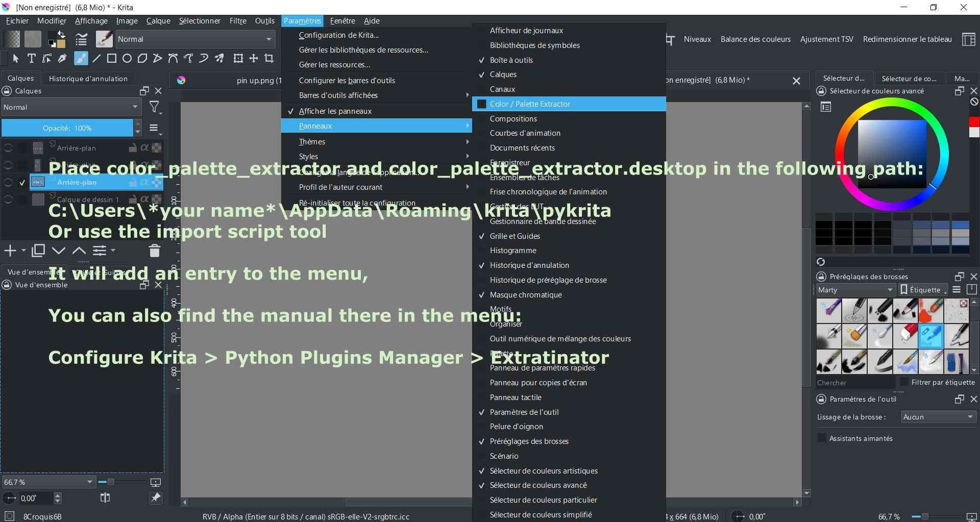Refresh the color history icon

click(x=821, y=262)
